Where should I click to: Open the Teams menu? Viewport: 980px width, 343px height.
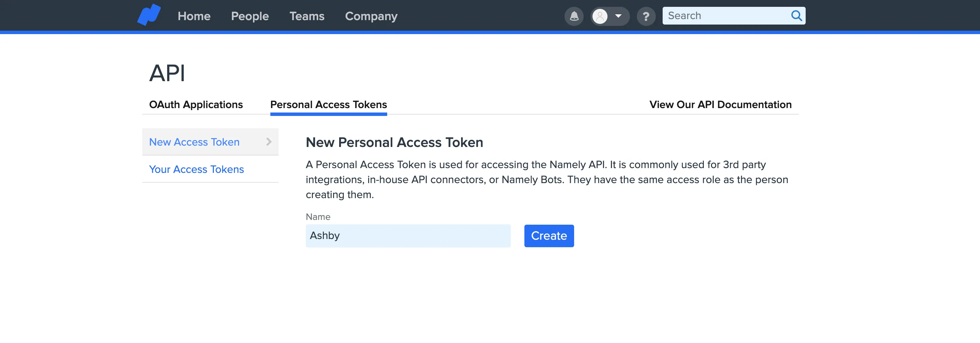306,16
